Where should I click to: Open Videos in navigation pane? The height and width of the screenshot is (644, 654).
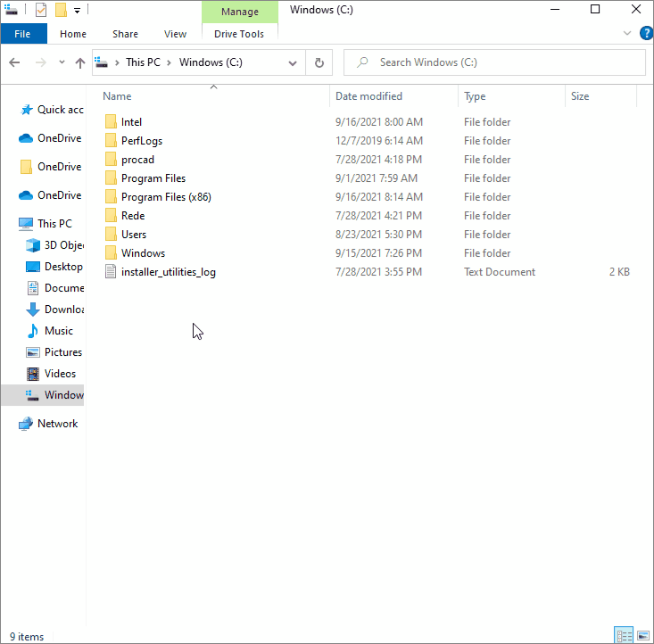(x=51, y=374)
